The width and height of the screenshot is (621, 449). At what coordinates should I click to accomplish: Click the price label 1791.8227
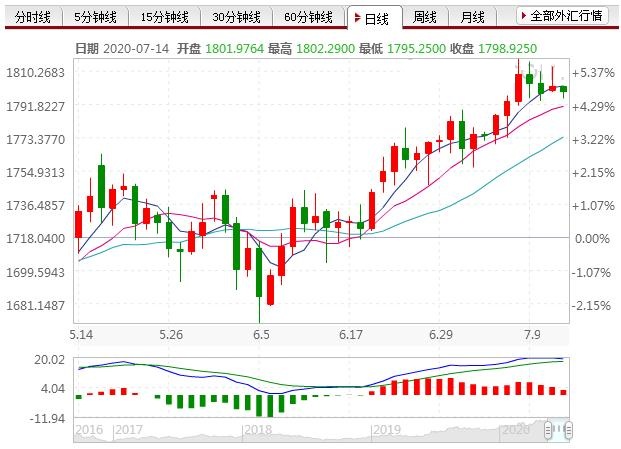pyautogui.click(x=35, y=106)
